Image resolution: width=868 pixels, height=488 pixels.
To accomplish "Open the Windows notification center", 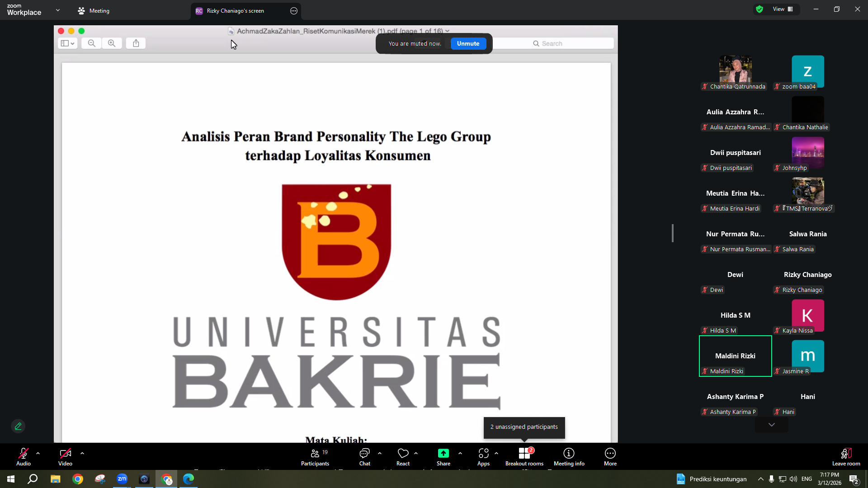I will [x=854, y=479].
